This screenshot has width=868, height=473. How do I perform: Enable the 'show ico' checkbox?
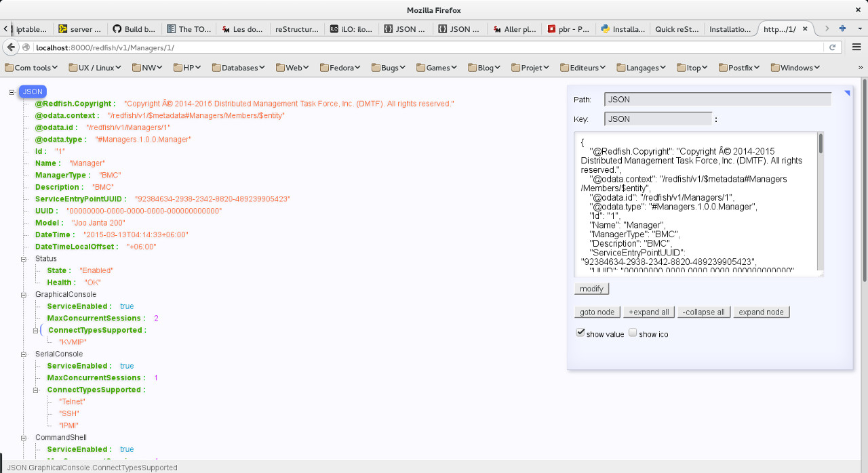633,333
